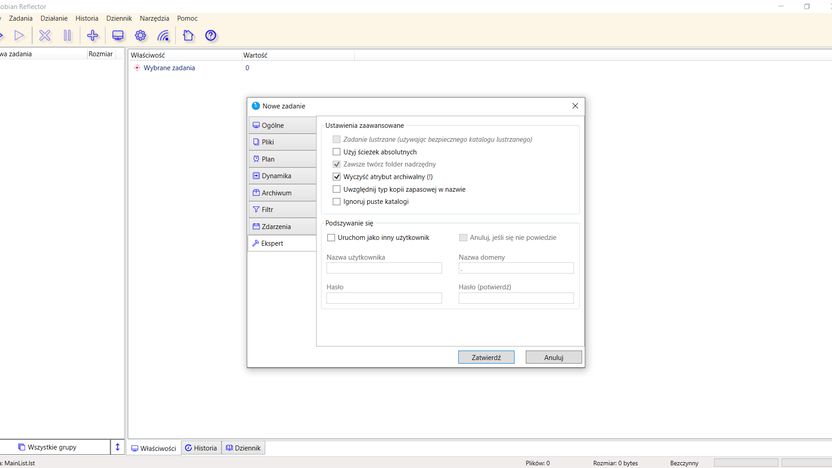The height and width of the screenshot is (468, 832).
Task: Restore the main window with maximize button
Action: [x=807, y=6]
